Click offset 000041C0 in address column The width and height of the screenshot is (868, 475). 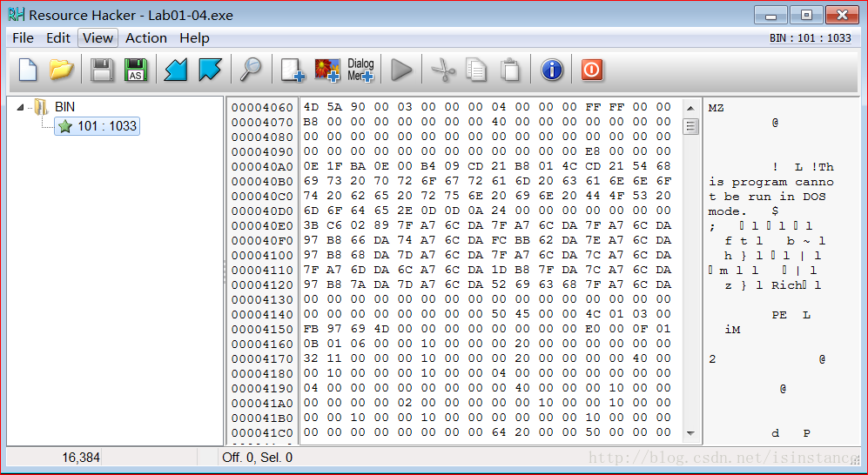262,433
